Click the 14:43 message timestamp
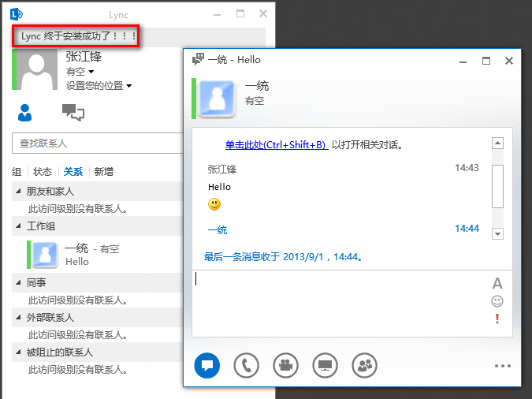532x399 pixels. pos(467,168)
